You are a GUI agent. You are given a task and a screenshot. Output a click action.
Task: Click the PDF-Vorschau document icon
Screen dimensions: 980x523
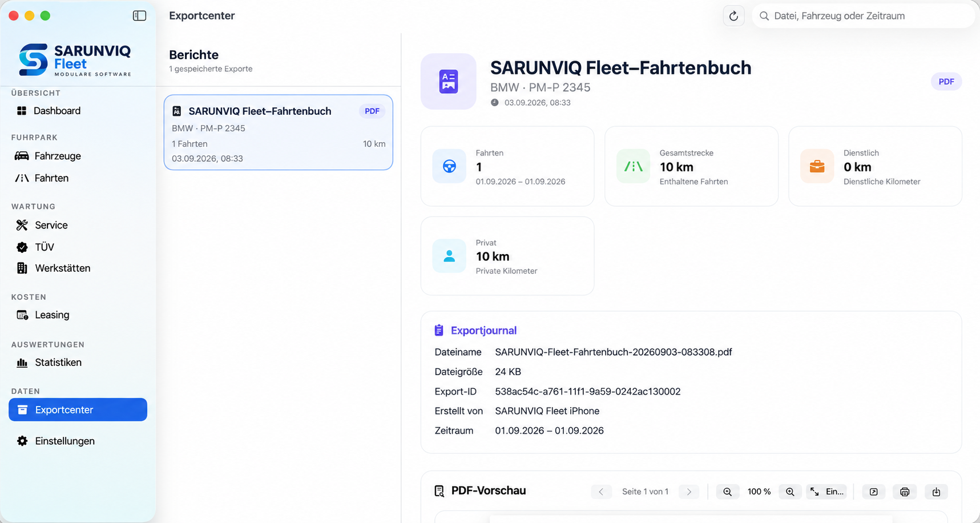coord(439,491)
